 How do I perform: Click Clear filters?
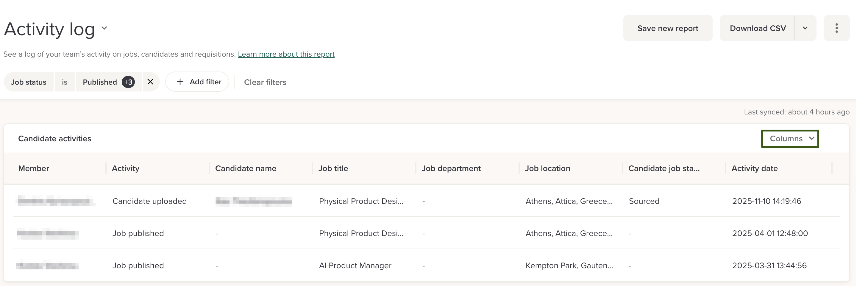pyautogui.click(x=265, y=82)
